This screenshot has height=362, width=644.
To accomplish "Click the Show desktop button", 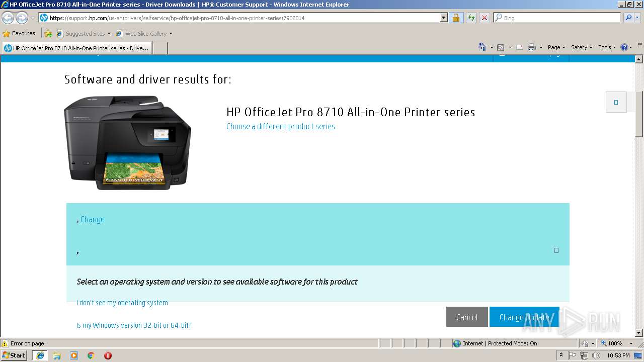I will point(638,355).
